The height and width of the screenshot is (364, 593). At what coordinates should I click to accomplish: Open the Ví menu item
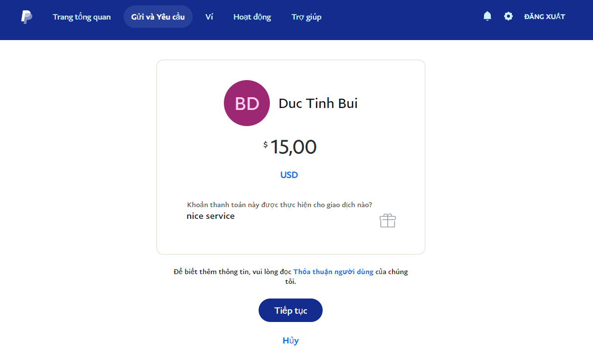pyautogui.click(x=209, y=17)
